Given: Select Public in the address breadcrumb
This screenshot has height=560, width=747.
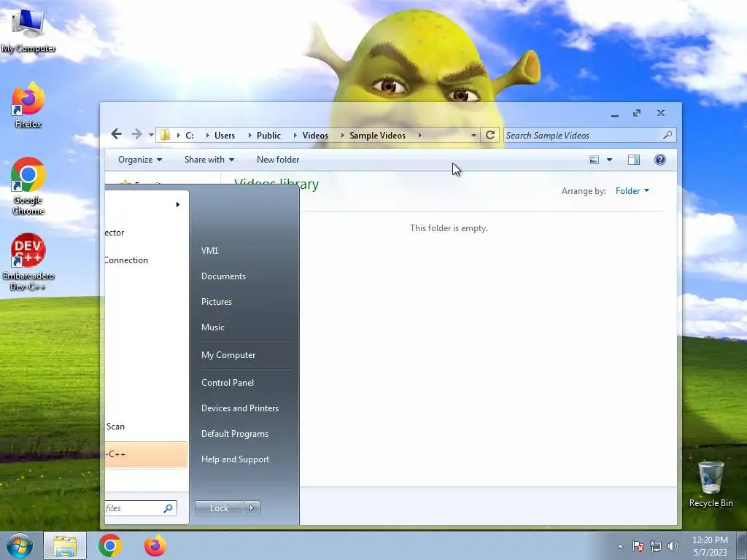Looking at the screenshot, I should pyautogui.click(x=268, y=135).
